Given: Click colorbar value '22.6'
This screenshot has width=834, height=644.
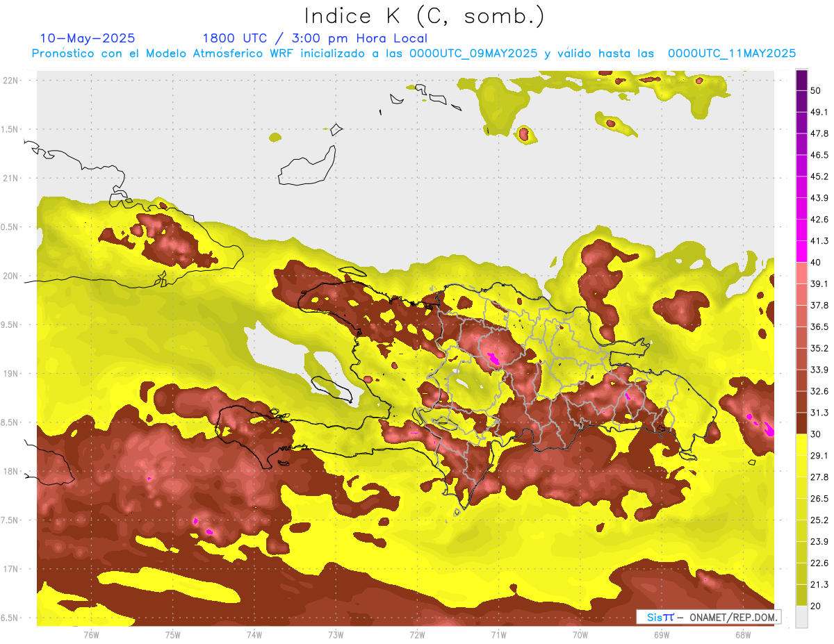Looking at the screenshot, I should pos(819,563).
